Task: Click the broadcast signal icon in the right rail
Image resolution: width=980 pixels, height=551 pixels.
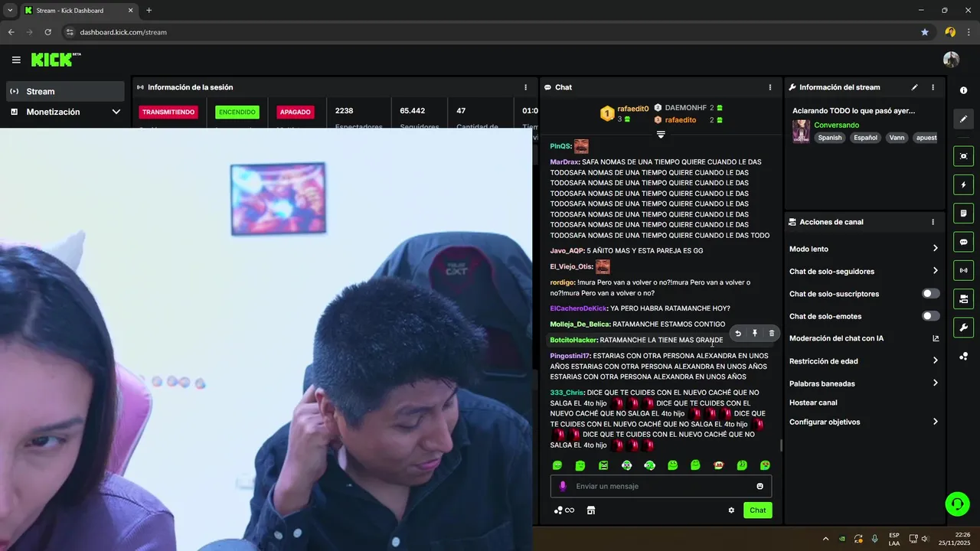Action: (963, 270)
